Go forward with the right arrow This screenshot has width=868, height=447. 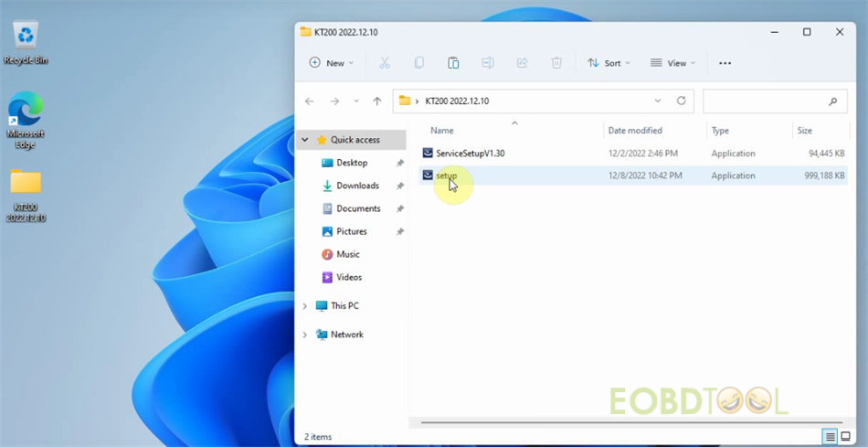(334, 101)
